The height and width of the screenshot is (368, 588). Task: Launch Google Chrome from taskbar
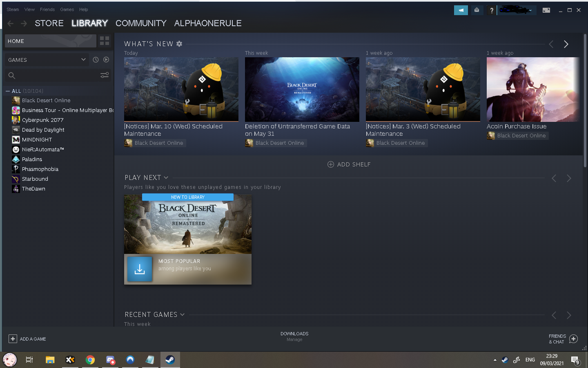pos(90,360)
